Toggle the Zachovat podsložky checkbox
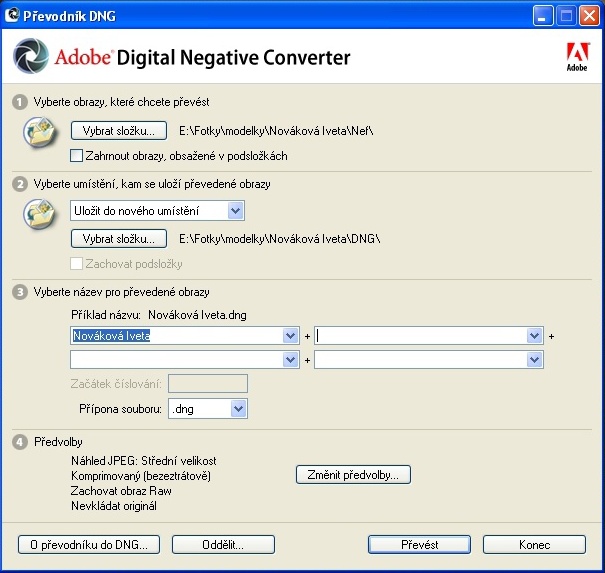605x573 pixels. coord(77,264)
